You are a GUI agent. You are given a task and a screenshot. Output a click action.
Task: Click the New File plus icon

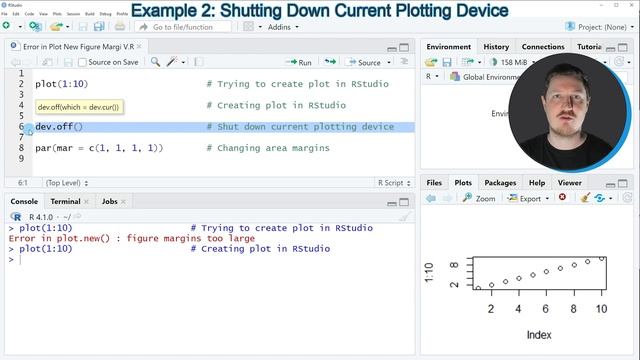point(6,26)
